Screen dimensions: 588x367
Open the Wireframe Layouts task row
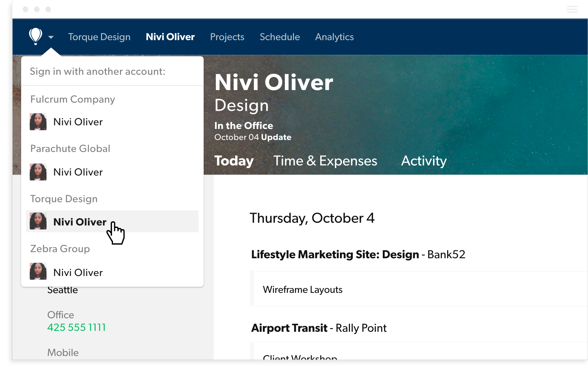(x=303, y=289)
